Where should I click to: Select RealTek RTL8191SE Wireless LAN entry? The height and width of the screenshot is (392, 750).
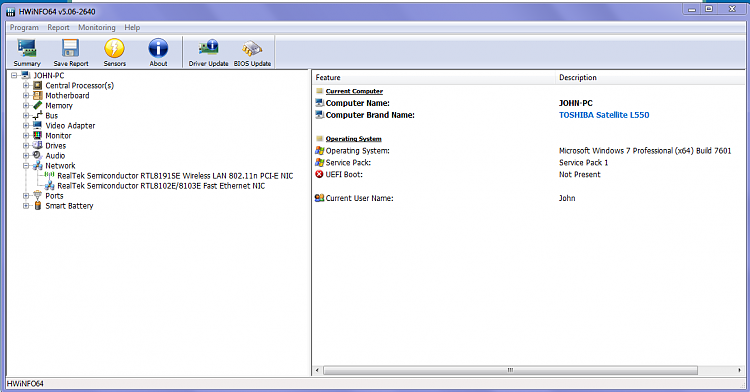(175, 176)
